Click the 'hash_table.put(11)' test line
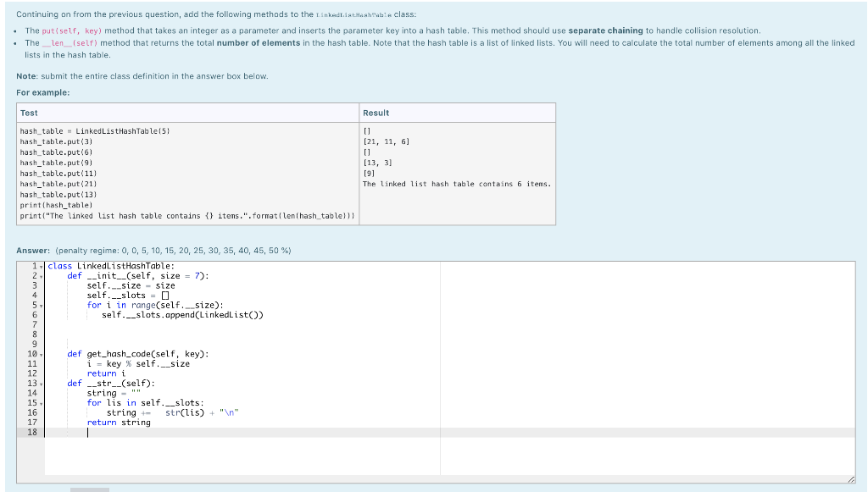Screen dimensions: 868x492 coord(58,173)
